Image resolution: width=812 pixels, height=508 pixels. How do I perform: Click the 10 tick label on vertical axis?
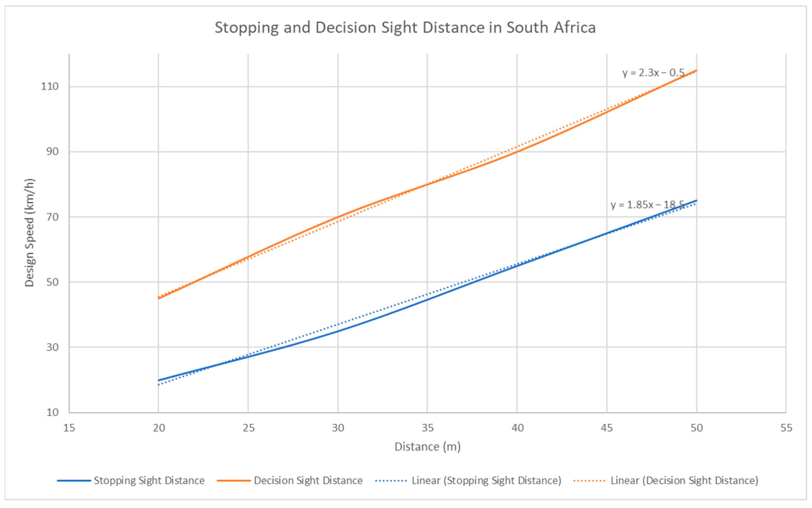tap(52, 412)
